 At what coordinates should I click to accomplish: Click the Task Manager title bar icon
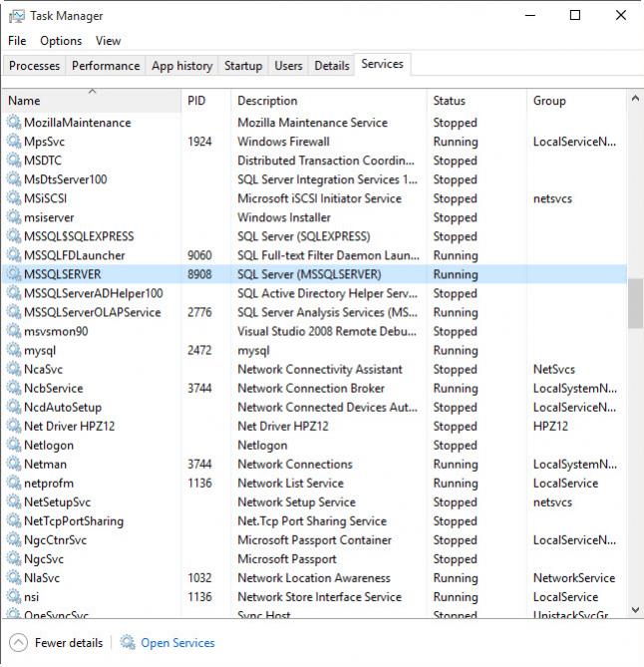[17, 16]
